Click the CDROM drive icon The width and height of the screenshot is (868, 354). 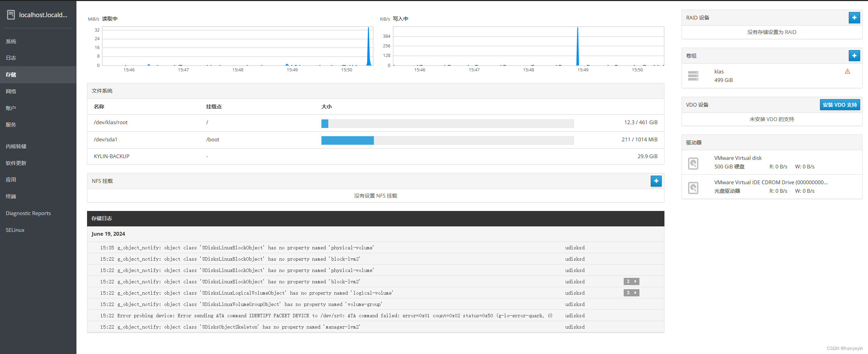click(693, 188)
